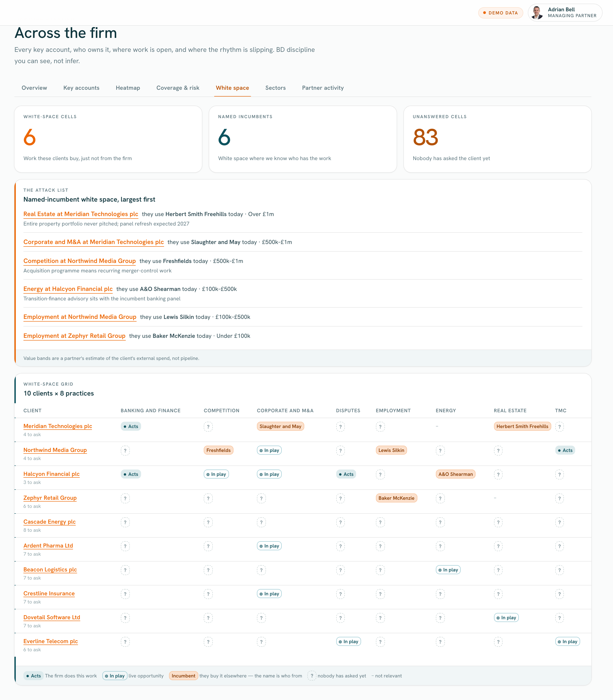
Task: Click Meridian's Competition question-mark cell
Action: point(208,427)
